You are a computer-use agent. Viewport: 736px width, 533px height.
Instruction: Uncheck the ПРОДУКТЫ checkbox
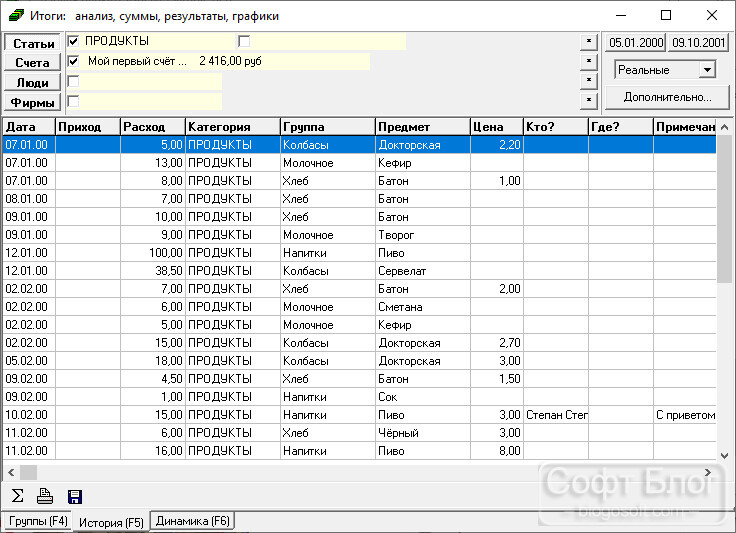coord(73,41)
